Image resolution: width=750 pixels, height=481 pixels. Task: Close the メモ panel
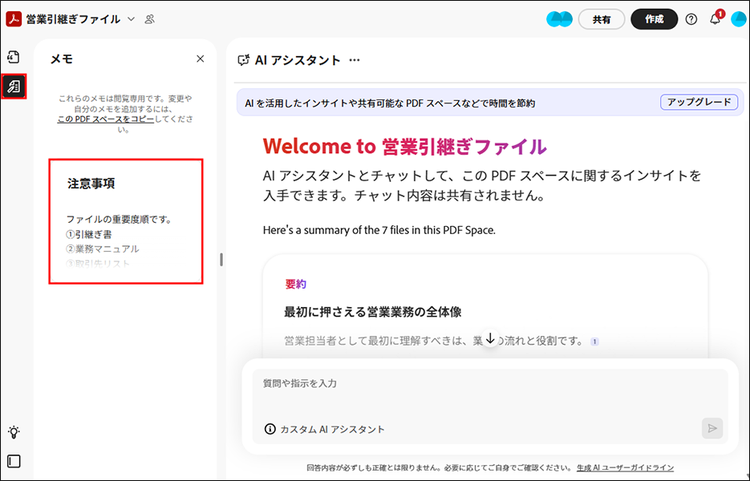pos(200,59)
